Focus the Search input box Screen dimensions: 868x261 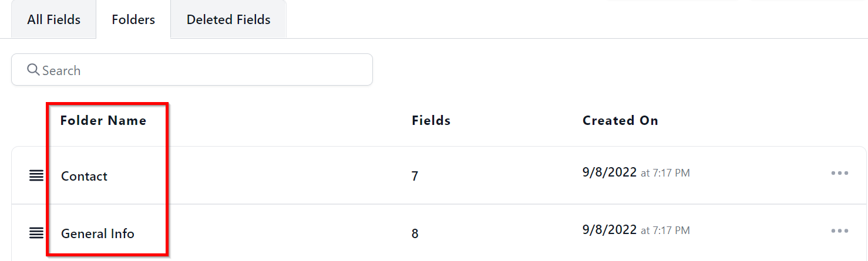(200, 70)
